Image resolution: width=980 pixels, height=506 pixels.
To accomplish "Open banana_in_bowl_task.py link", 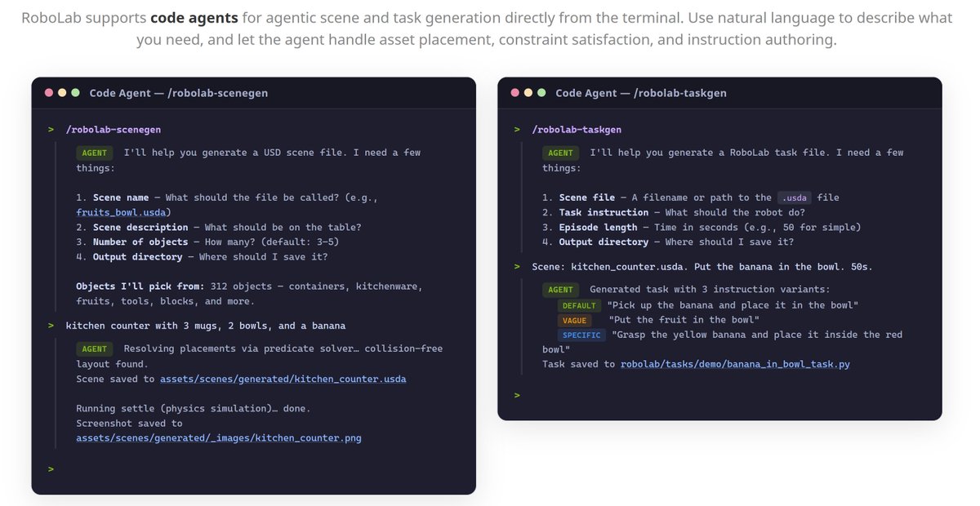I will [735, 364].
